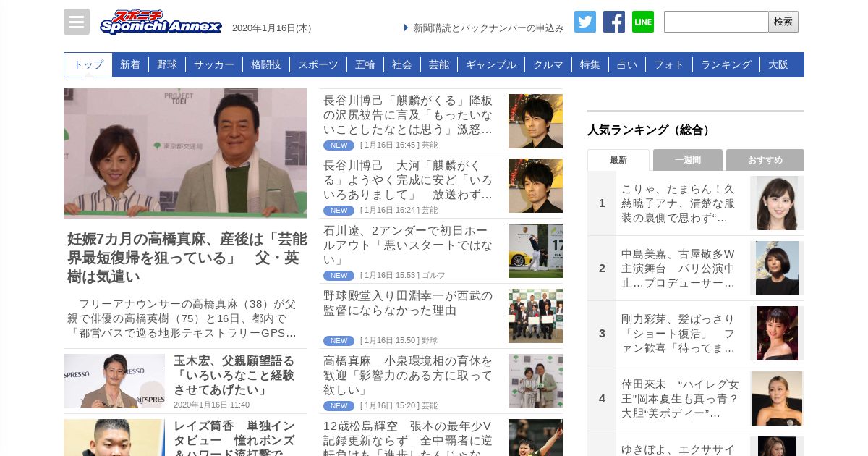The height and width of the screenshot is (456, 868).
Task: Open thumbnail for 16:24 長谷川博己 article
Action: click(535, 185)
